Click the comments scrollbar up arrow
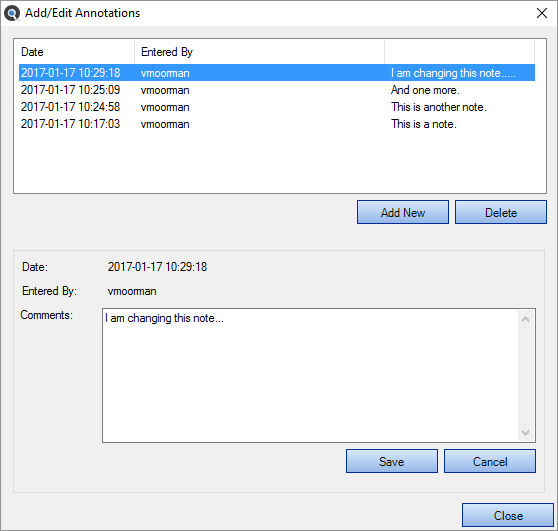558x531 pixels. (x=525, y=319)
